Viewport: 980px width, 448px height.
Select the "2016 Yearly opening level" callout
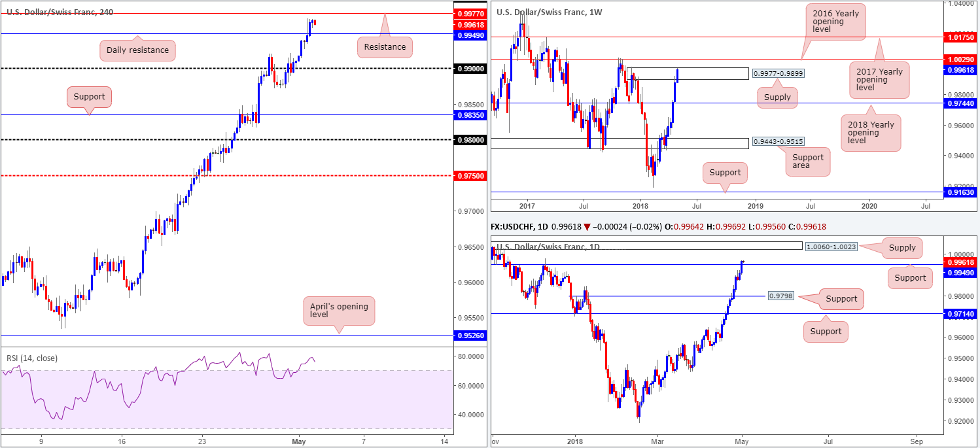pyautogui.click(x=835, y=22)
